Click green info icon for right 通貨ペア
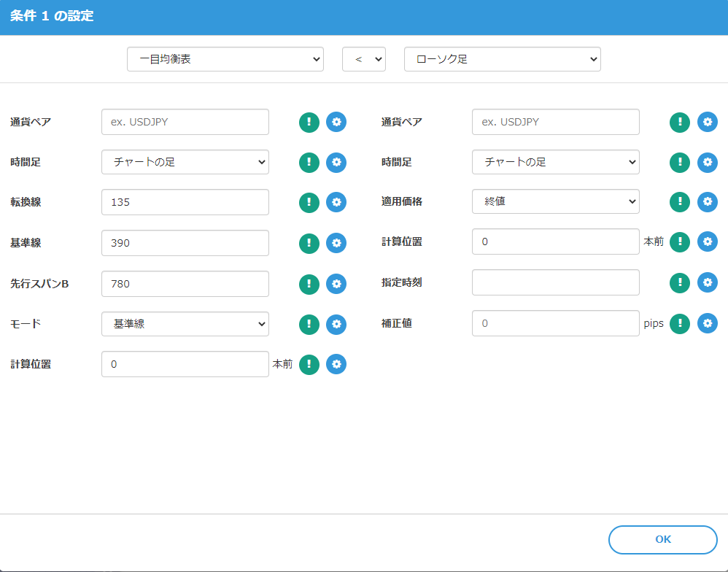This screenshot has height=572, width=728. [680, 122]
